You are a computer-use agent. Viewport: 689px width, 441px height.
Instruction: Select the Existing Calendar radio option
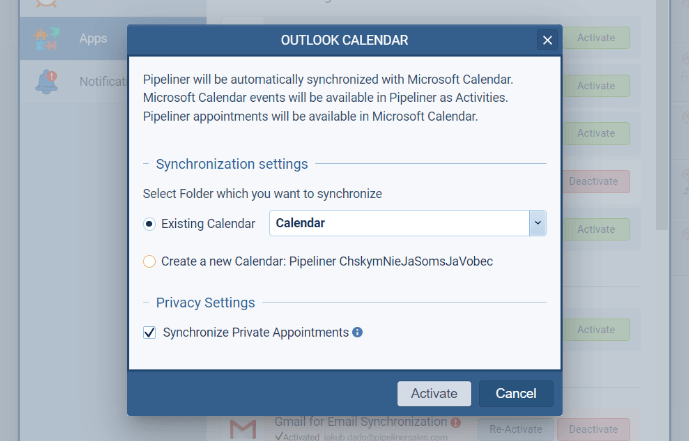(150, 224)
